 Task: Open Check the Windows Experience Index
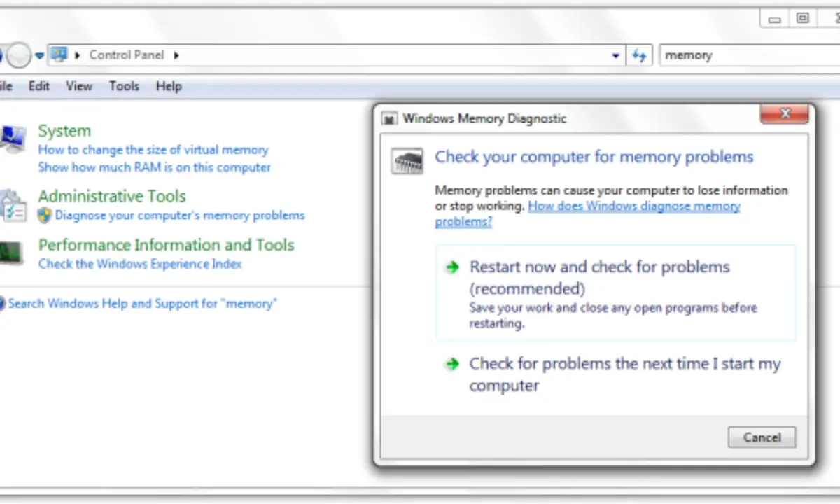coord(140,264)
